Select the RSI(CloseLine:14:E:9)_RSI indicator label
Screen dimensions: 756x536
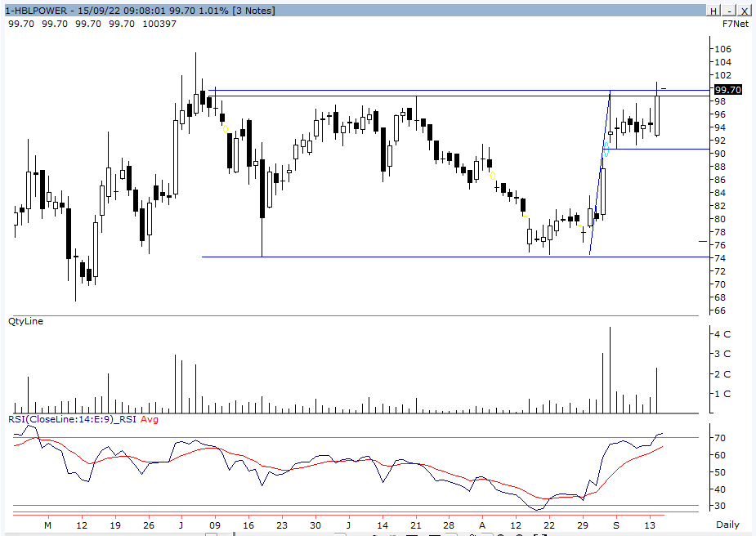(72, 419)
